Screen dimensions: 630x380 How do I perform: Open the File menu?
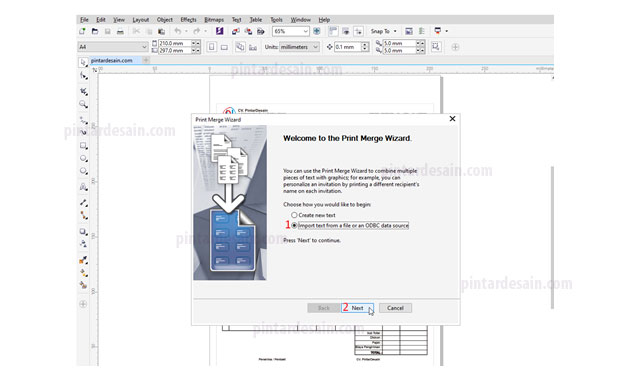[x=84, y=20]
